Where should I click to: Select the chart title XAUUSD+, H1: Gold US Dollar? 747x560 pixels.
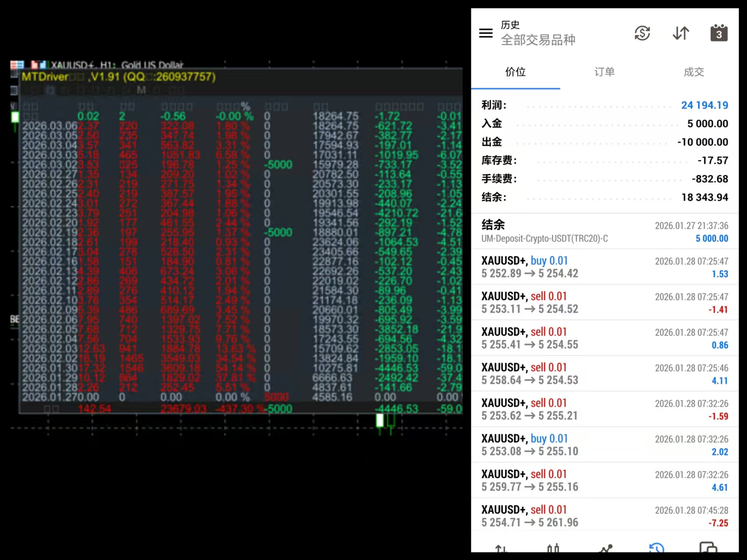[x=117, y=65]
